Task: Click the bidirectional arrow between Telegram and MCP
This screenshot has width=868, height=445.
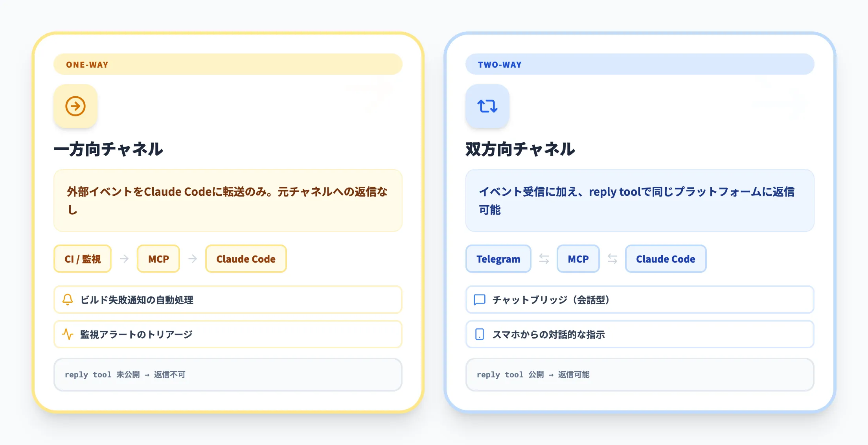Action: 544,259
